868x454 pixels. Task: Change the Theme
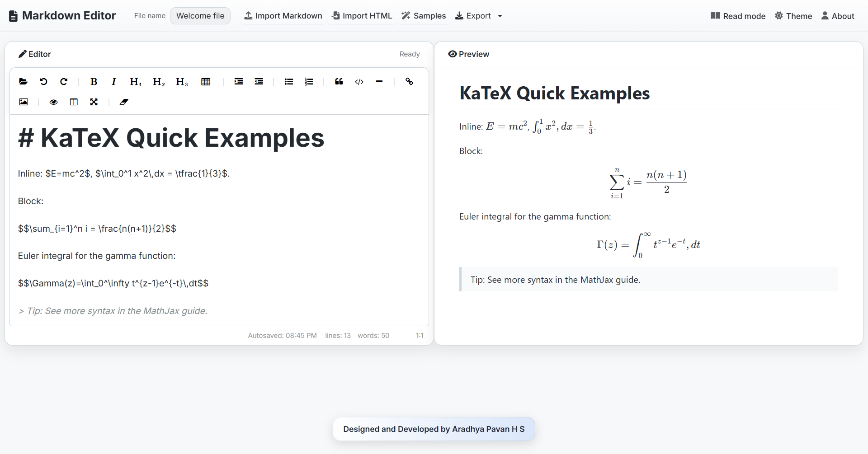point(793,16)
